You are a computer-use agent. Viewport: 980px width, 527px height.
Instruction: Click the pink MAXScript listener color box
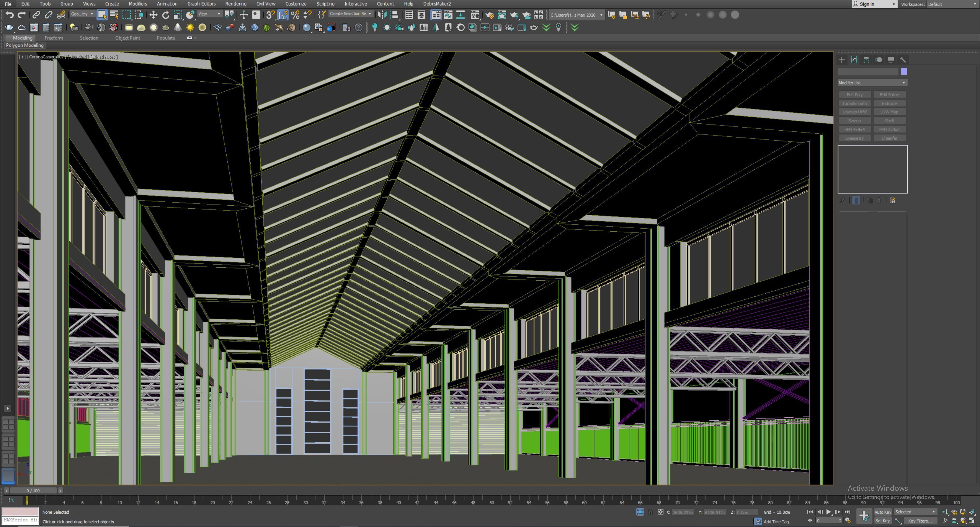tap(20, 512)
